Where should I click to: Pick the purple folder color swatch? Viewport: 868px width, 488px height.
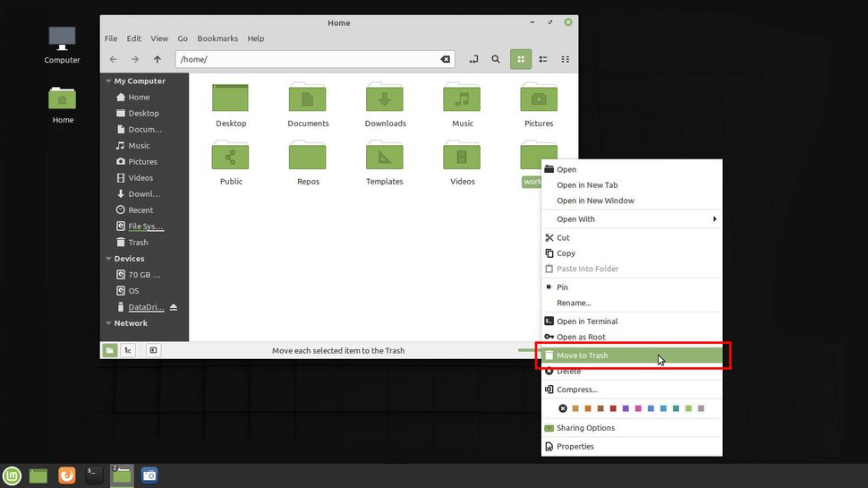pyautogui.click(x=625, y=408)
